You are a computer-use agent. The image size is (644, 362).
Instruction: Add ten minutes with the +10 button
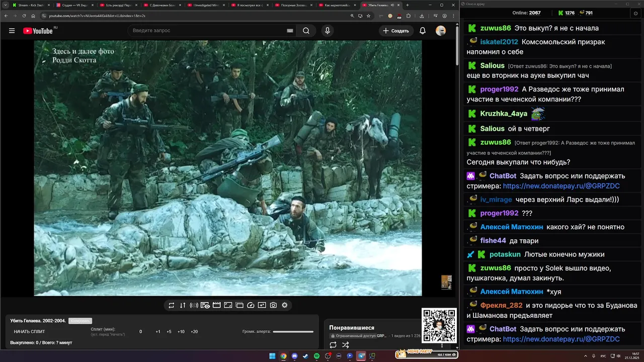tap(181, 332)
